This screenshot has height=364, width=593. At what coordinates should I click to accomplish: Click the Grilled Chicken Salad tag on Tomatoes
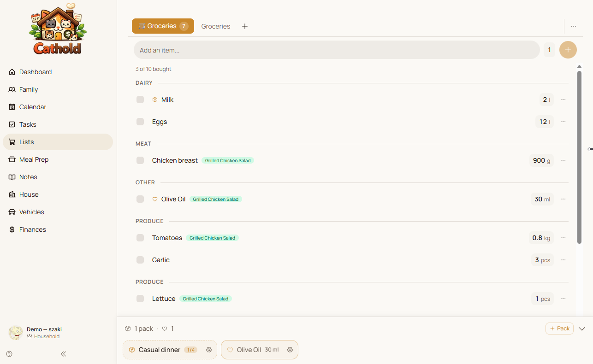point(212,238)
